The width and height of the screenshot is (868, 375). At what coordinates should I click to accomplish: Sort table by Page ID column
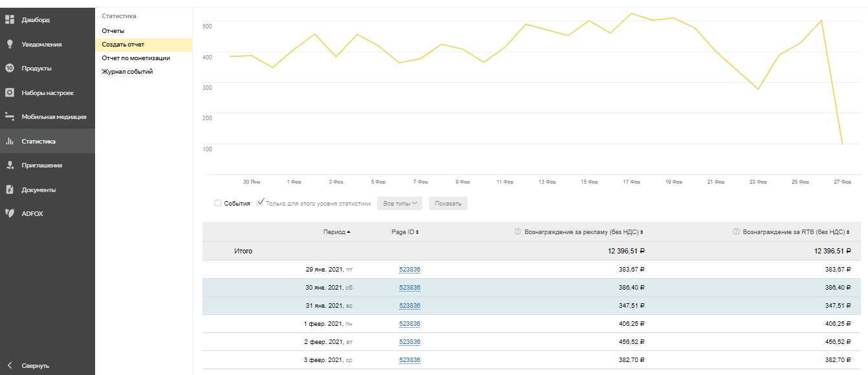pos(405,232)
